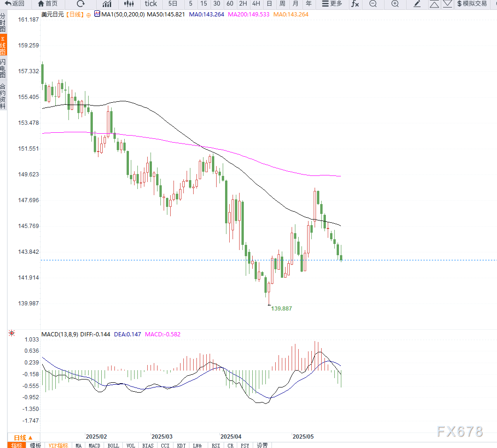497x448 pixels.
Task: Open the 更多 menu in the toolbar
Action: click(x=332, y=4)
